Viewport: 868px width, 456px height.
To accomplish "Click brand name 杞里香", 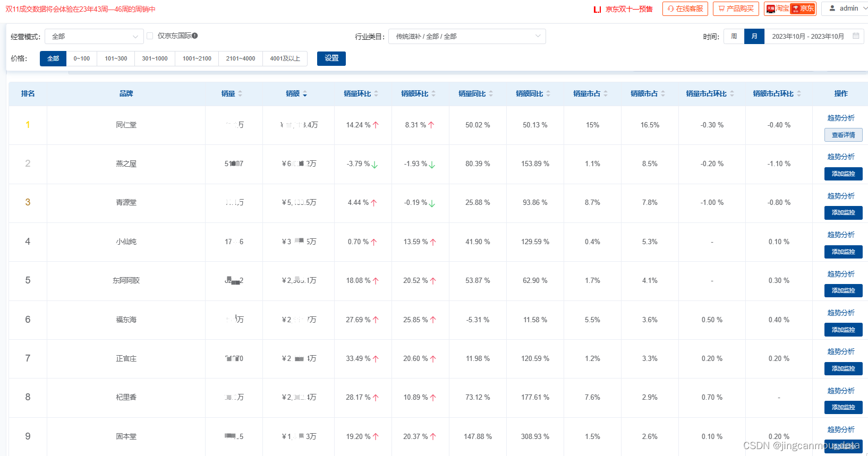I will click(x=126, y=397).
